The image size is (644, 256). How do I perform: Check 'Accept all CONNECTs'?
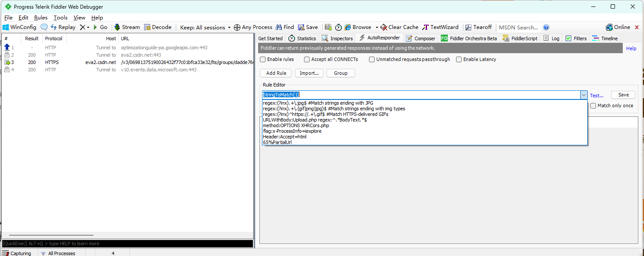[307, 59]
